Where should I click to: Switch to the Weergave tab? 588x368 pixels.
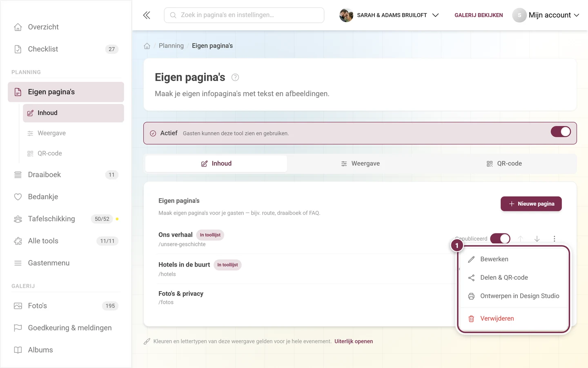360,164
